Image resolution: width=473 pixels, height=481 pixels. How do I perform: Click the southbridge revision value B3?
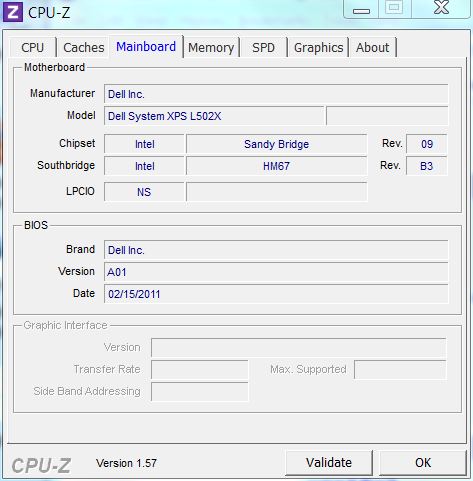tap(427, 166)
